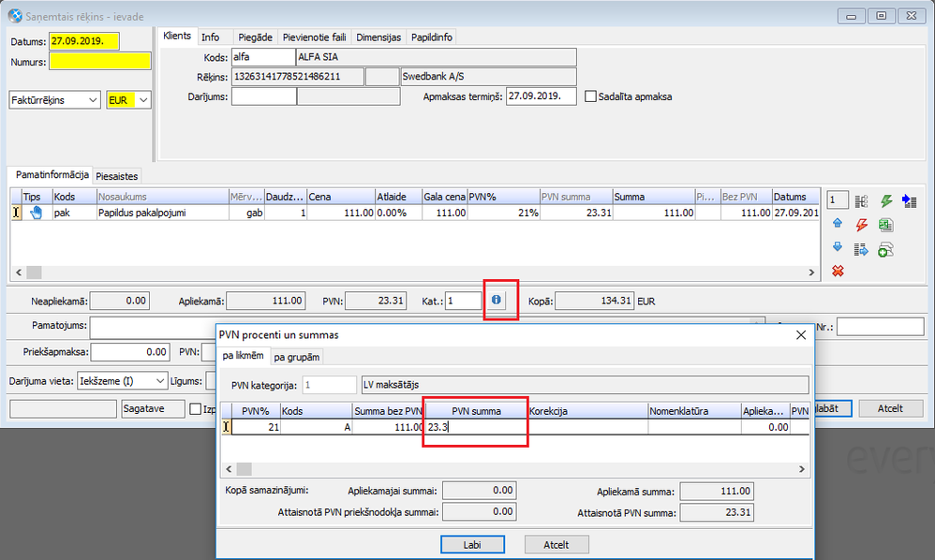Click the green lightning bolt icon
This screenshot has width=935, height=560.
click(886, 201)
